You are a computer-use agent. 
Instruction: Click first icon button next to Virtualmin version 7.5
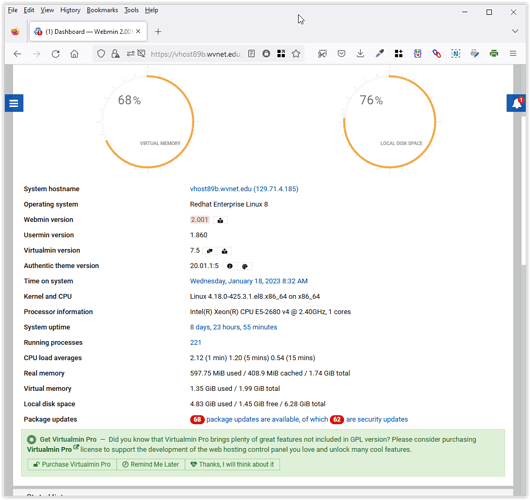tap(210, 251)
